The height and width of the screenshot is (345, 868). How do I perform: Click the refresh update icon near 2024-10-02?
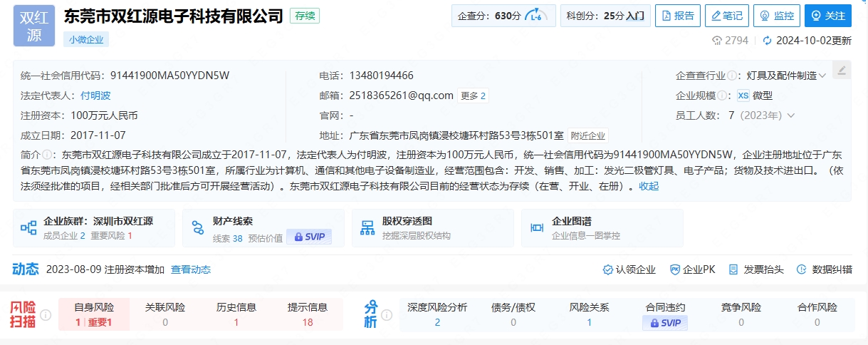pyautogui.click(x=767, y=41)
